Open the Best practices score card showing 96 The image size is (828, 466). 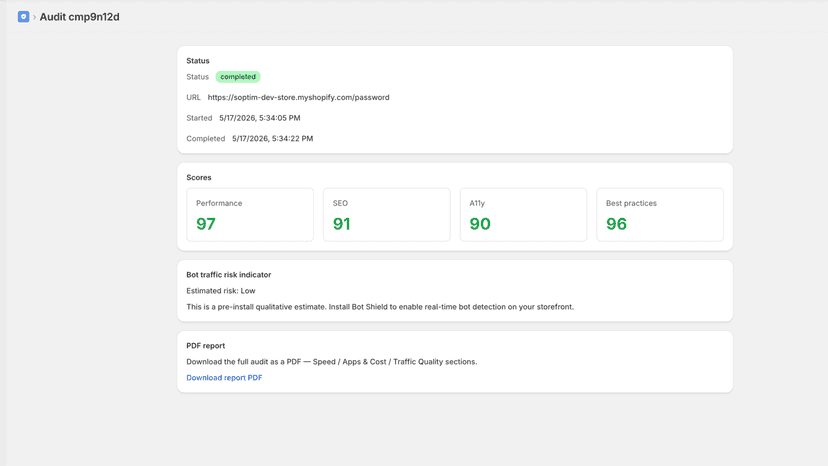coord(660,215)
